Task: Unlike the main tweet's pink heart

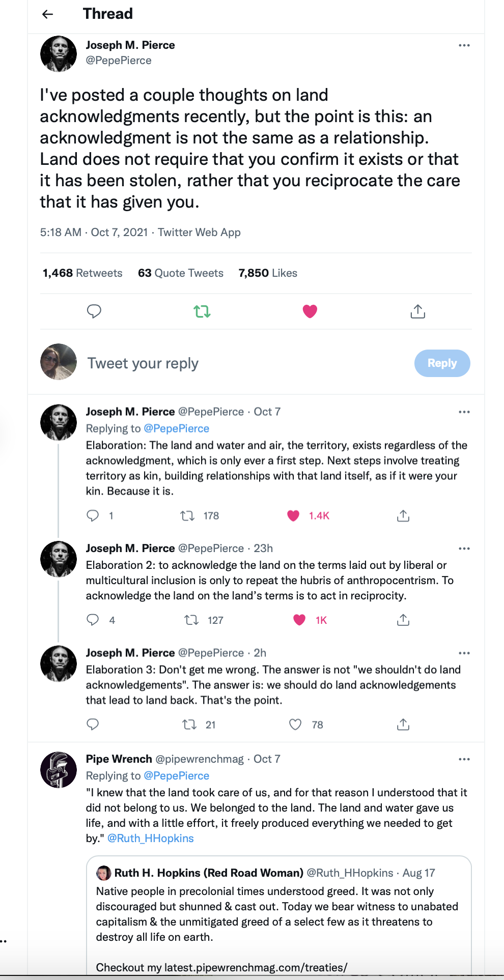Action: pos(310,311)
